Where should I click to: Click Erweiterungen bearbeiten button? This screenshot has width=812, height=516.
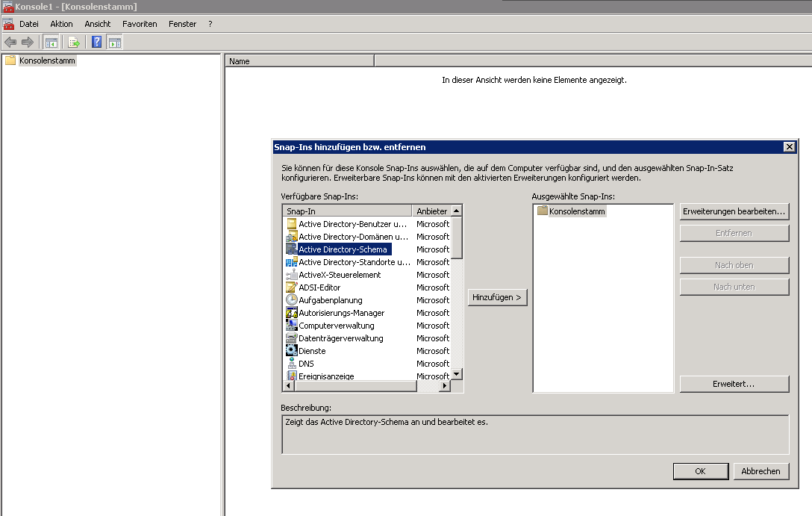(734, 212)
